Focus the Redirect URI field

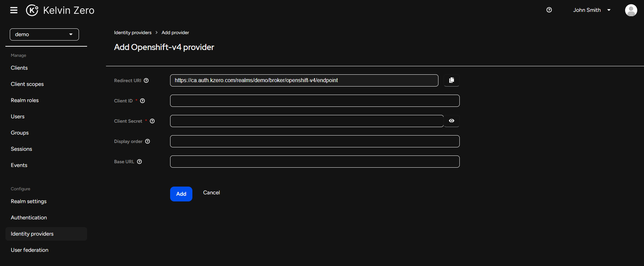coord(304,80)
